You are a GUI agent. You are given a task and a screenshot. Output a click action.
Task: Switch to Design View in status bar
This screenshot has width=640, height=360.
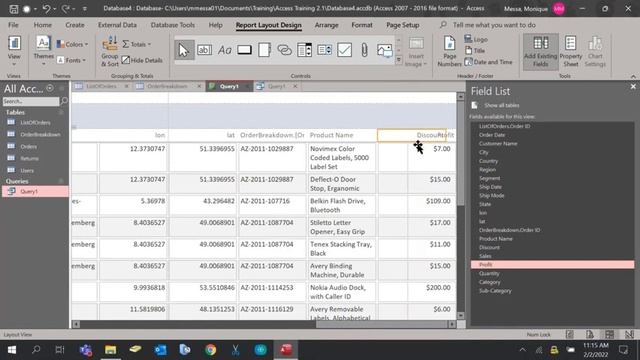(x=629, y=335)
